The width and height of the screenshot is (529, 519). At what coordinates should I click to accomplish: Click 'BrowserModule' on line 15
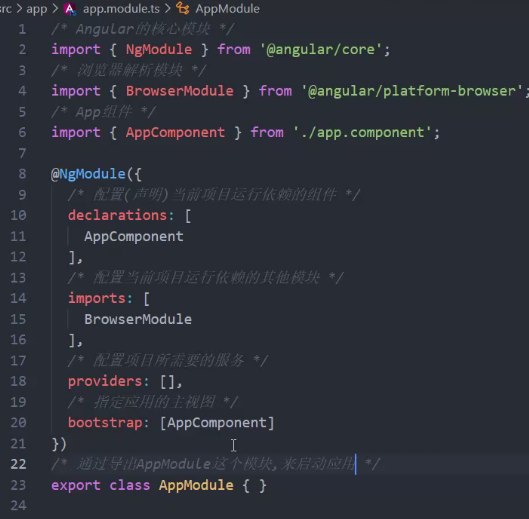point(138,319)
